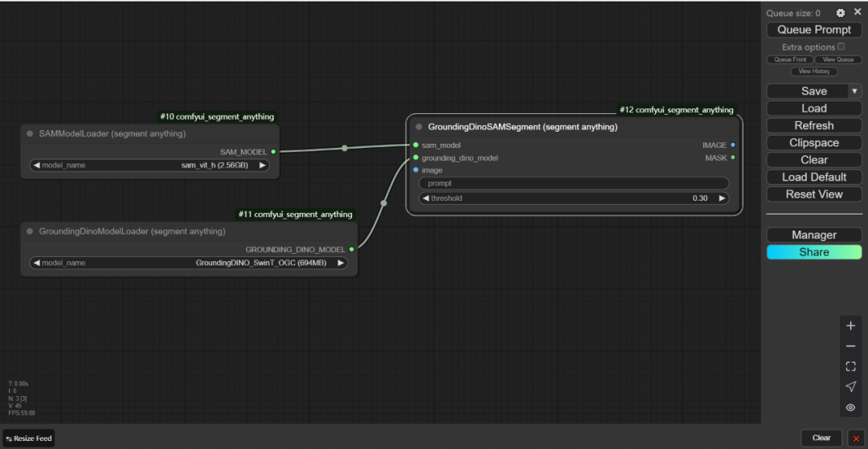Open the queue settings gear icon
Screen dimensions: 868x449
pos(841,13)
